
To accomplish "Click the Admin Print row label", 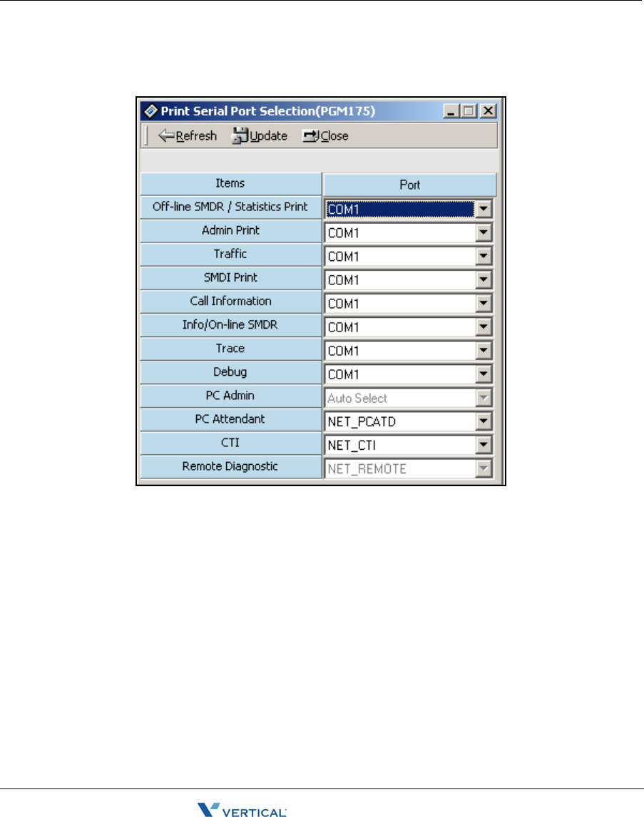I will 231,230.
